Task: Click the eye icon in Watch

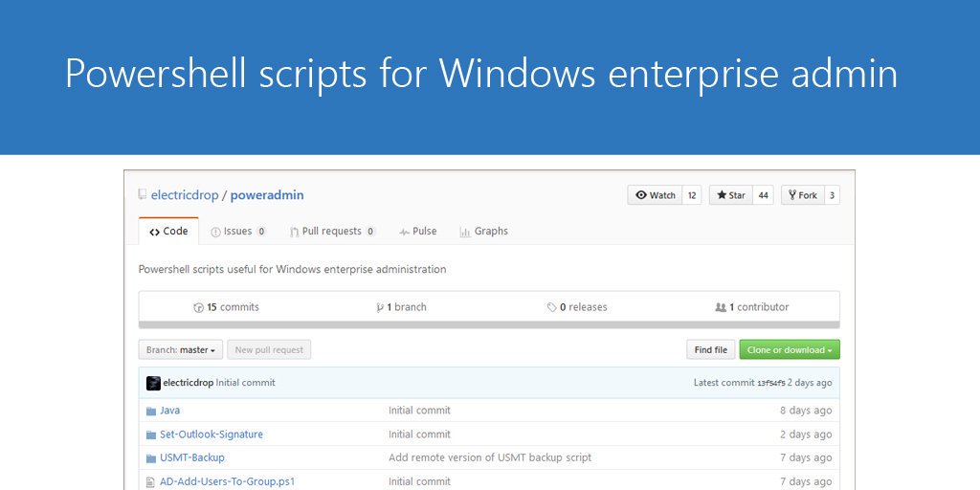Action: [x=640, y=195]
